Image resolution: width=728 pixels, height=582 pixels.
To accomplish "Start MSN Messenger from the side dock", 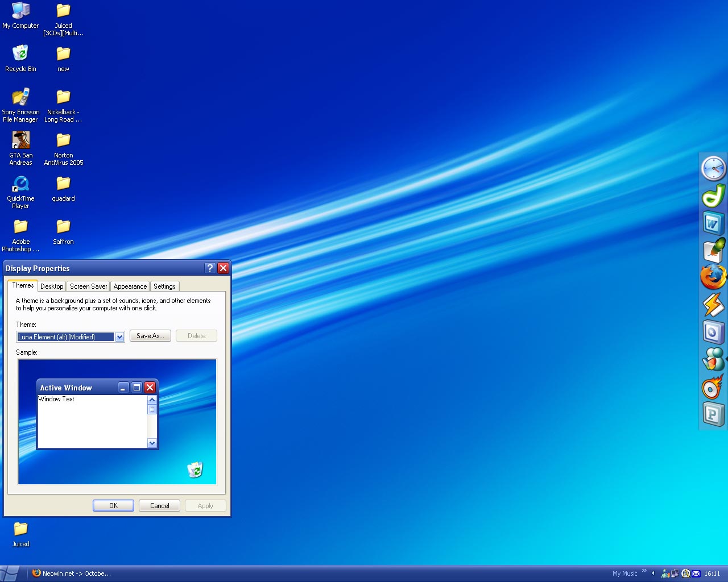I will pos(714,360).
